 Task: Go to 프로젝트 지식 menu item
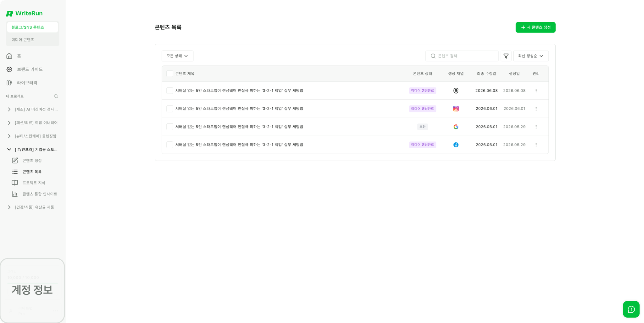click(34, 183)
